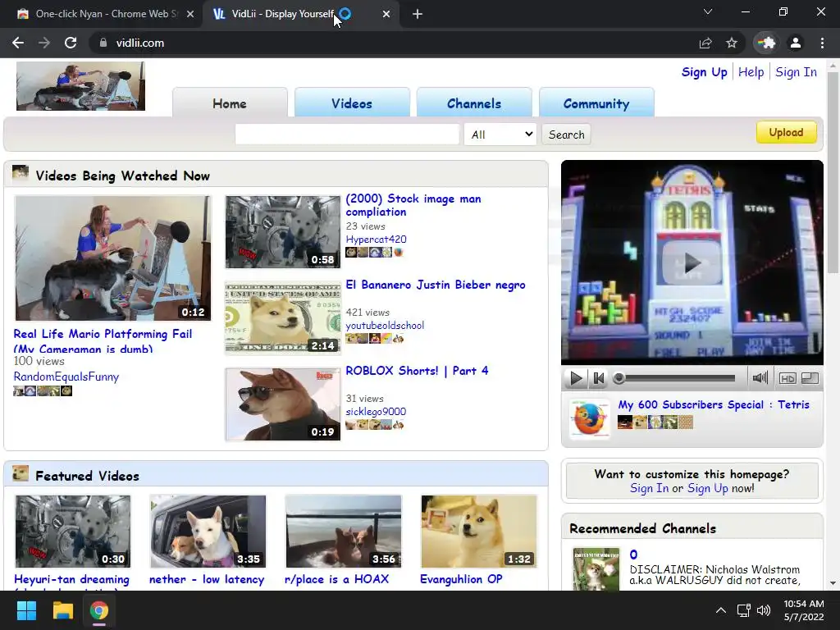View site info via the lock icon
Viewport: 840px width, 630px height.
(x=103, y=43)
